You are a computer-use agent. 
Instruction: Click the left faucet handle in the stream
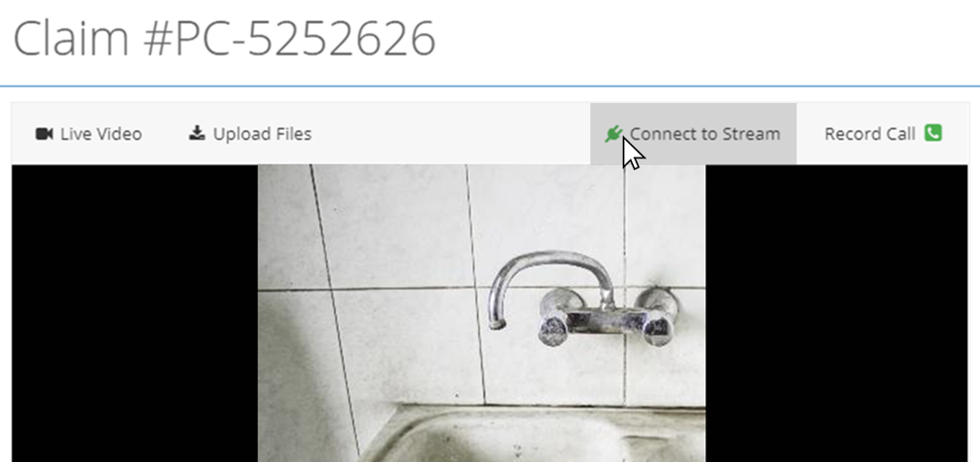[552, 328]
